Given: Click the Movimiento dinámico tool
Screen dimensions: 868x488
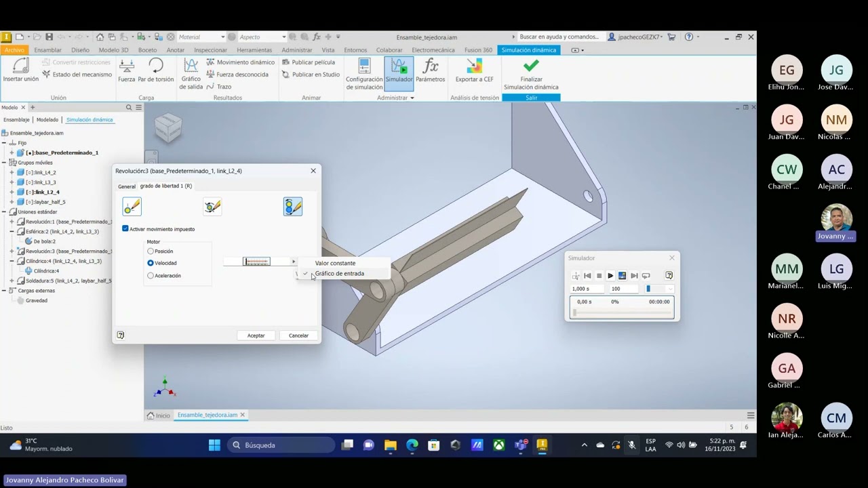Looking at the screenshot, I should click(x=240, y=62).
